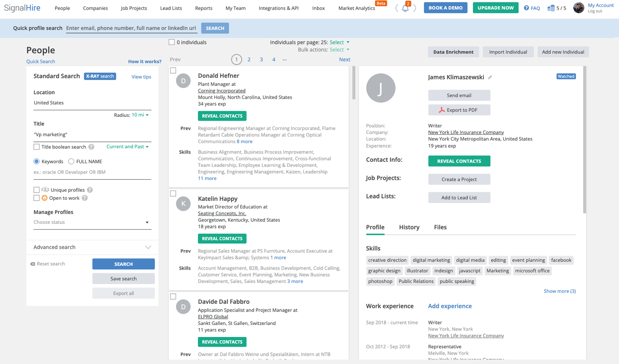
Task: Click the Data Enrichment button
Action: coord(453,52)
